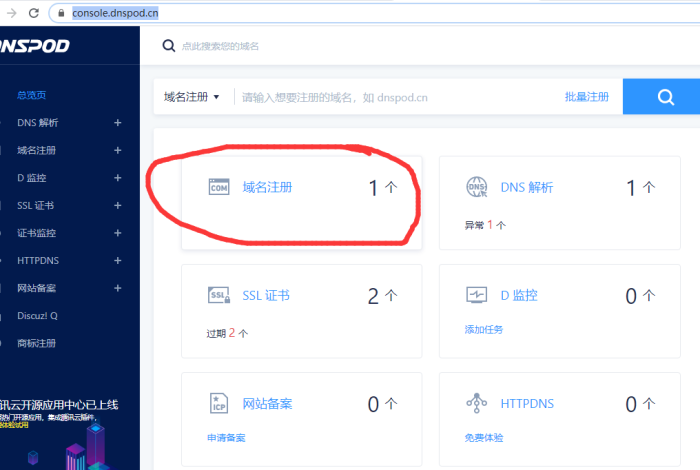Click the 批量注册 link
Viewport: 700px width, 470px height.
[587, 97]
